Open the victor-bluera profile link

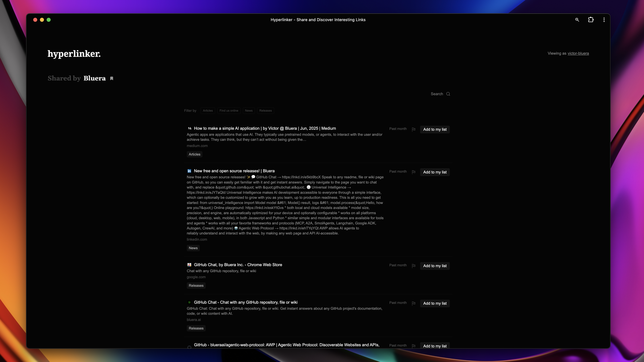[x=578, y=53]
